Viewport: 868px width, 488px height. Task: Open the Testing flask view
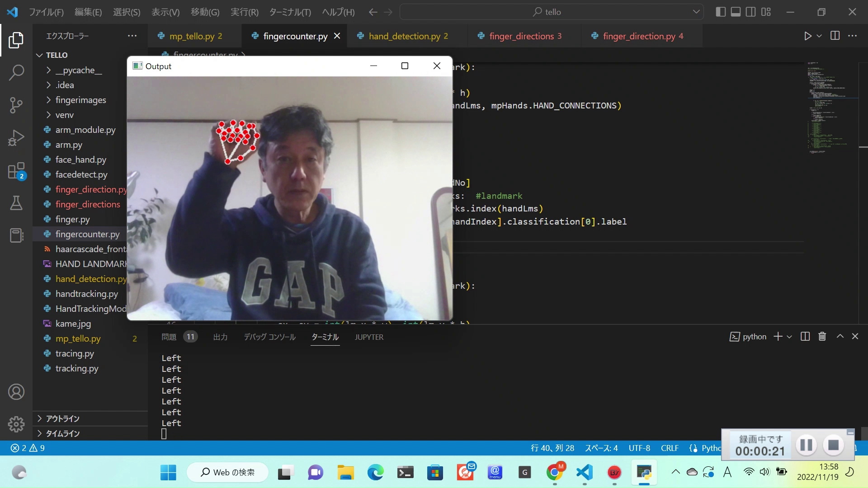point(16,203)
